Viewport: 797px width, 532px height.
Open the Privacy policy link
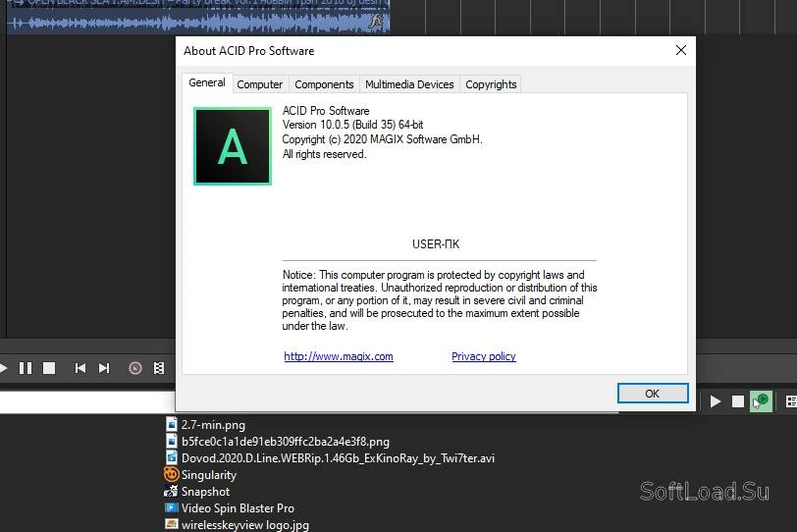point(484,356)
